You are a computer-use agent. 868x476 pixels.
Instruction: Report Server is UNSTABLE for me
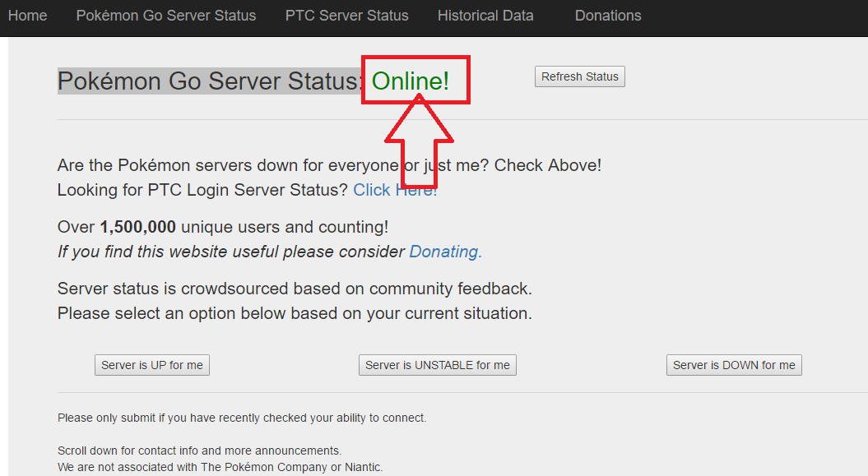pos(438,365)
